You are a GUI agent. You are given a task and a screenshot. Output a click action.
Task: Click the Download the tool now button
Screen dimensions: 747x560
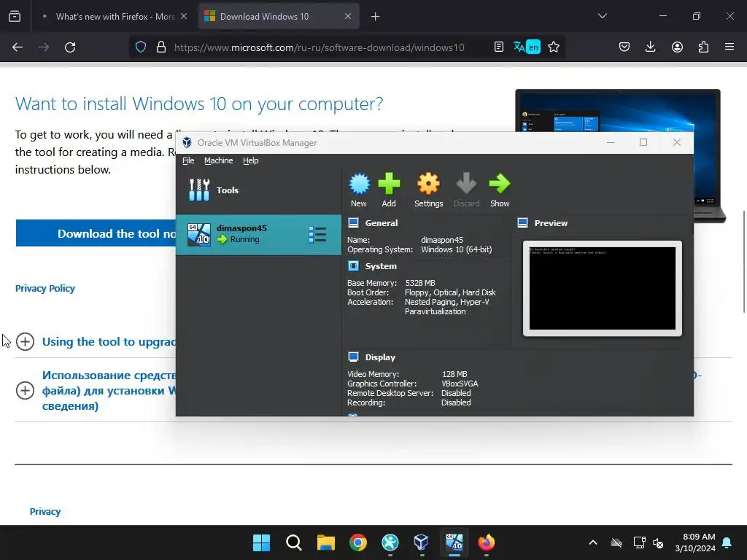tap(96, 233)
